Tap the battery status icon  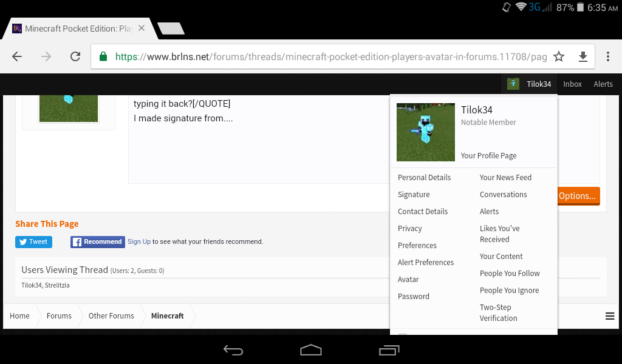click(580, 7)
